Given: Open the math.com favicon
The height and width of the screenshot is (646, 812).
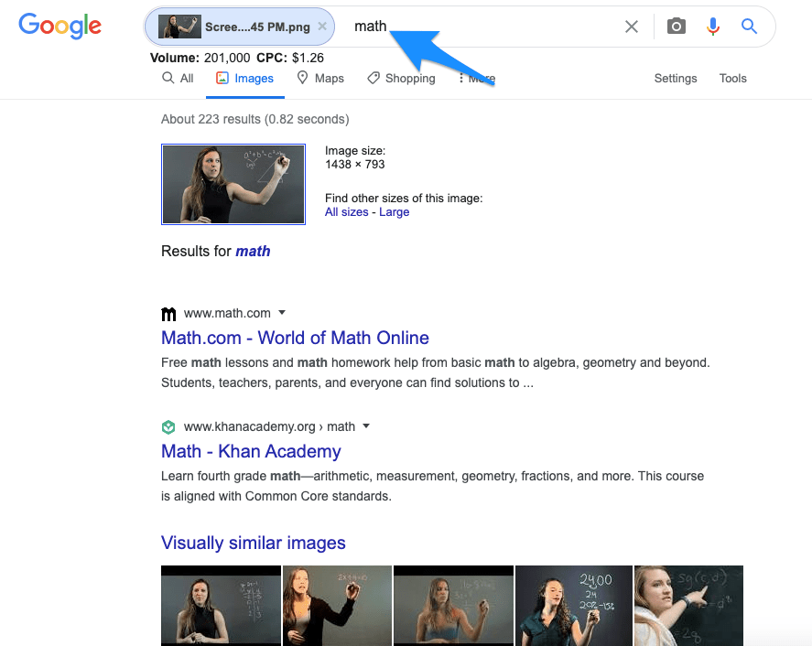Looking at the screenshot, I should [x=168, y=314].
